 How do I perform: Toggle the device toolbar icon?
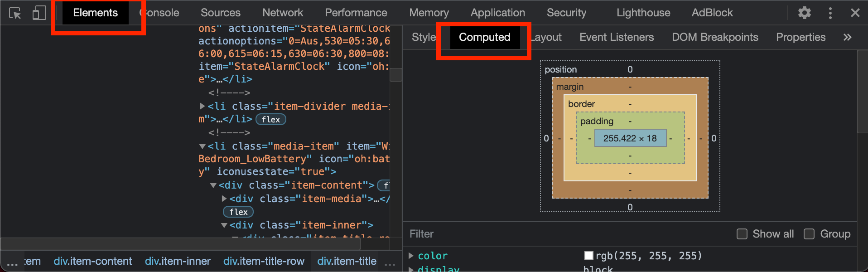click(39, 13)
